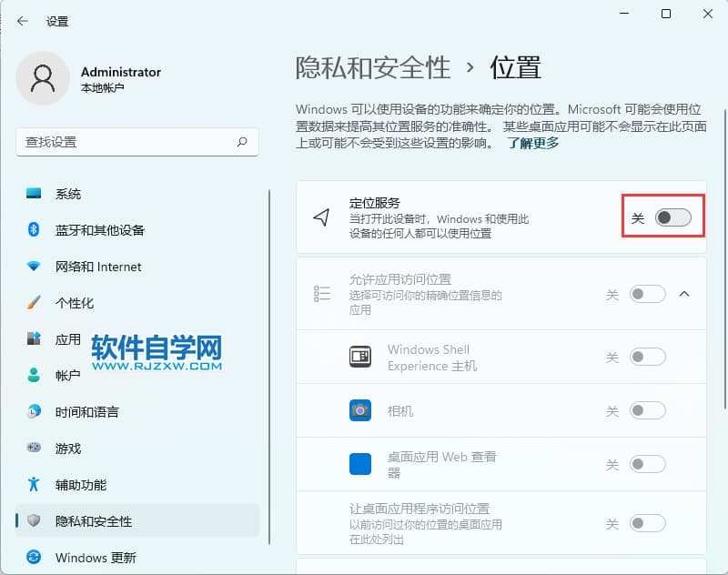Click the accessibility figure icon
Image resolution: width=728 pixels, height=575 pixels.
tap(35, 484)
